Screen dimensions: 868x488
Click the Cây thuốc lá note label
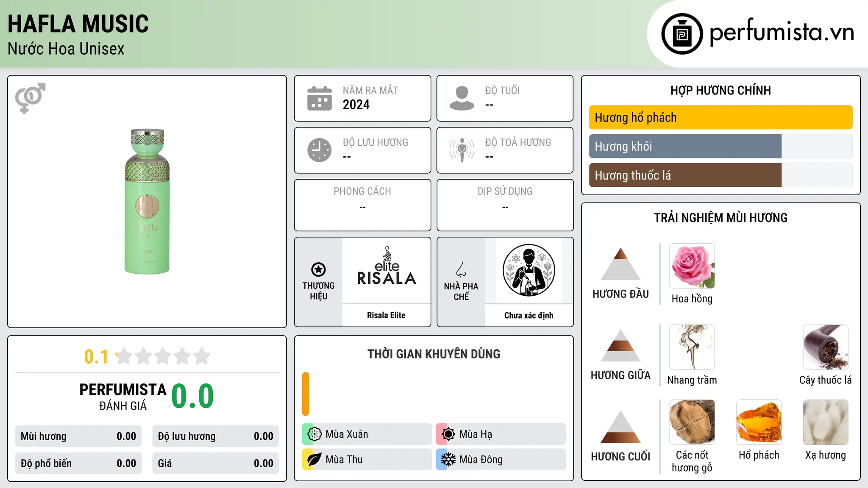pyautogui.click(x=826, y=380)
